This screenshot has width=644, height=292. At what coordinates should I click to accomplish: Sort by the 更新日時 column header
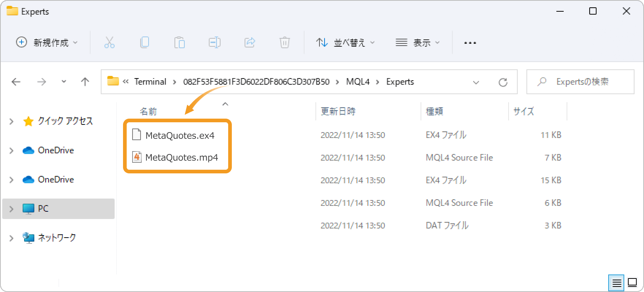click(338, 111)
